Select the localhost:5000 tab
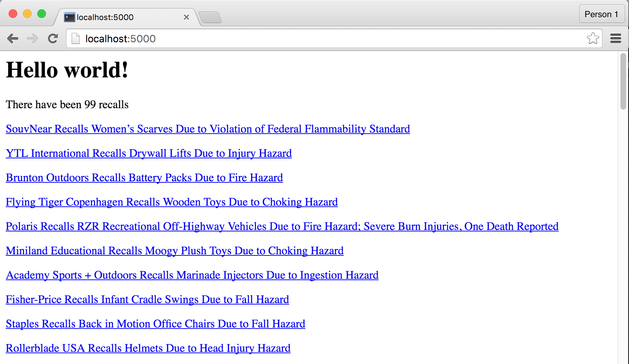The height and width of the screenshot is (364, 629). click(x=126, y=17)
